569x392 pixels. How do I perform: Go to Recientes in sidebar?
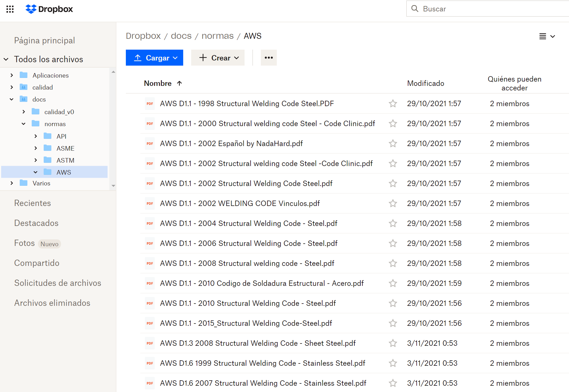33,203
